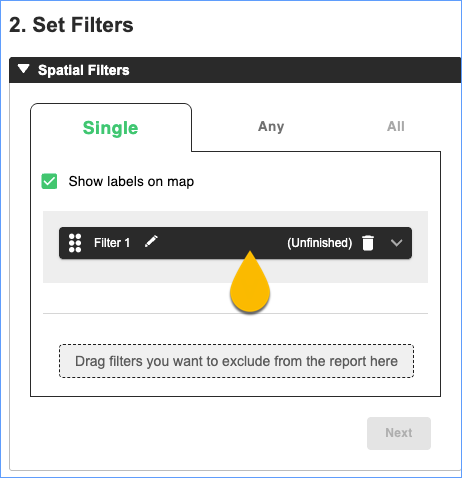Click the (Unfinished) status label
Screen dimensions: 462x478
tap(320, 243)
